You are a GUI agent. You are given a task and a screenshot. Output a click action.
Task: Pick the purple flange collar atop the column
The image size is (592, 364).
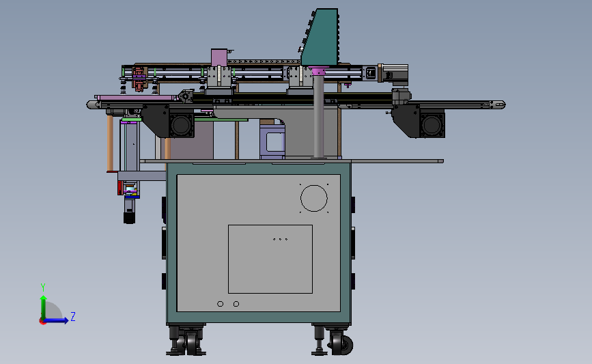coord(318,71)
